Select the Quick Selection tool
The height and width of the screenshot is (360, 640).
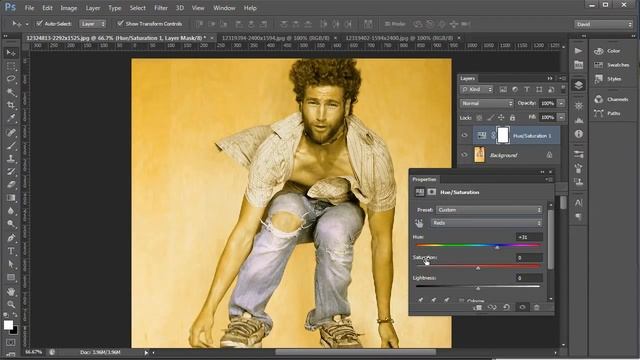click(x=11, y=92)
